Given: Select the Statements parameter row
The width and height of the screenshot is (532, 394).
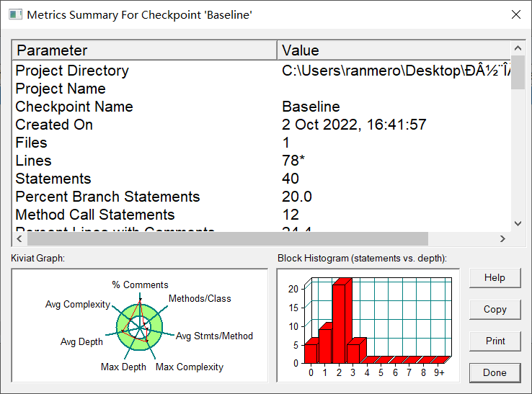Looking at the screenshot, I should (261, 179).
